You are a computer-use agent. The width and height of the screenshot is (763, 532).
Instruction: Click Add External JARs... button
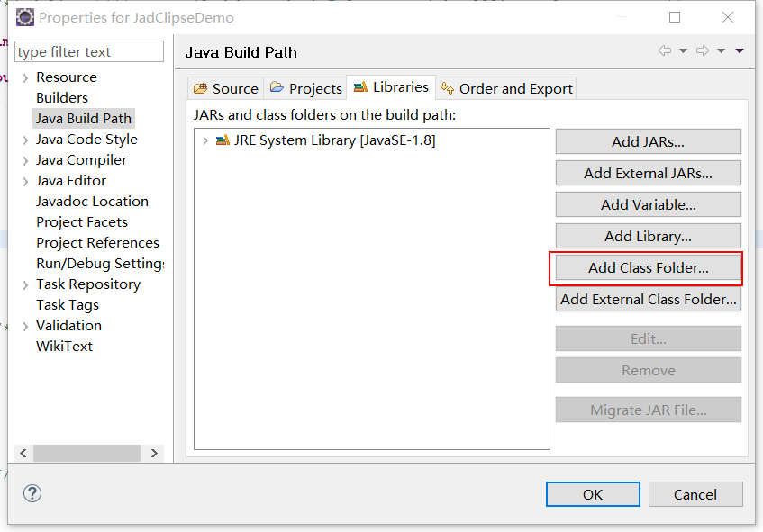649,173
